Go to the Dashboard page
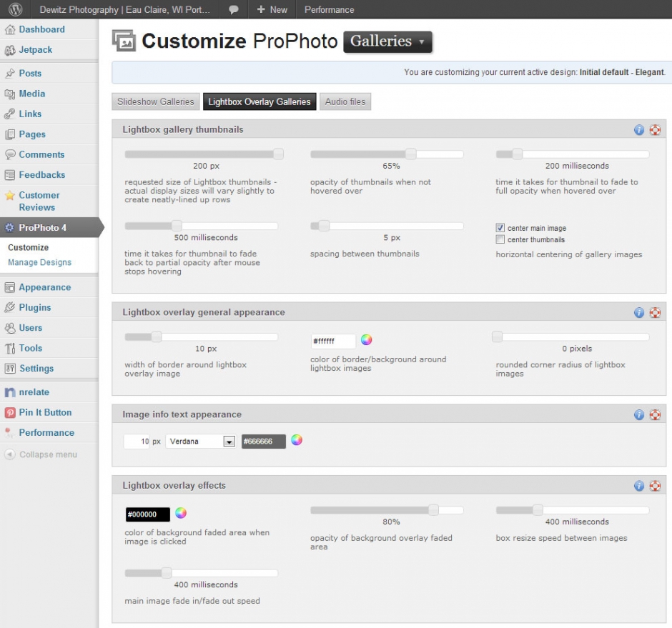Screen dimensions: 672x628 42,29
